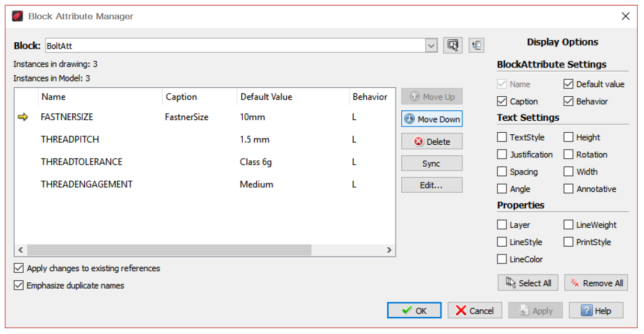Click the horizontal scrollbar thumb in attribute list
Screen dimensions: 644x334
169,250
